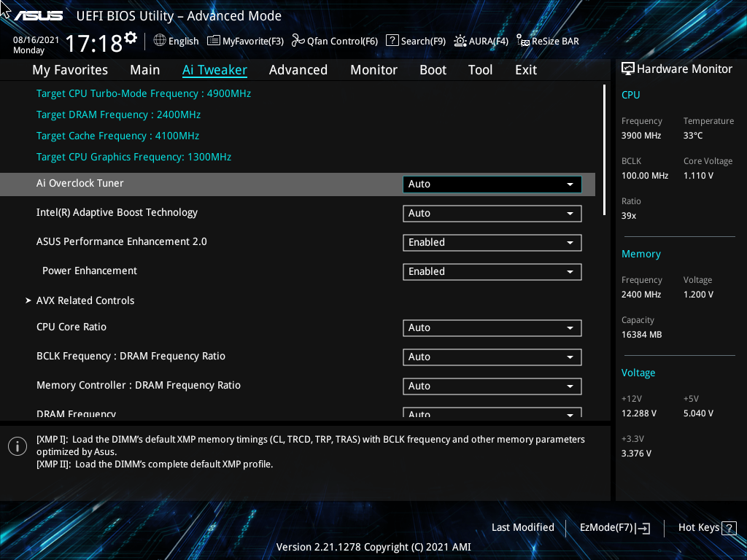Image resolution: width=747 pixels, height=560 pixels.
Task: Click the Ratio value 39x
Action: point(629,216)
